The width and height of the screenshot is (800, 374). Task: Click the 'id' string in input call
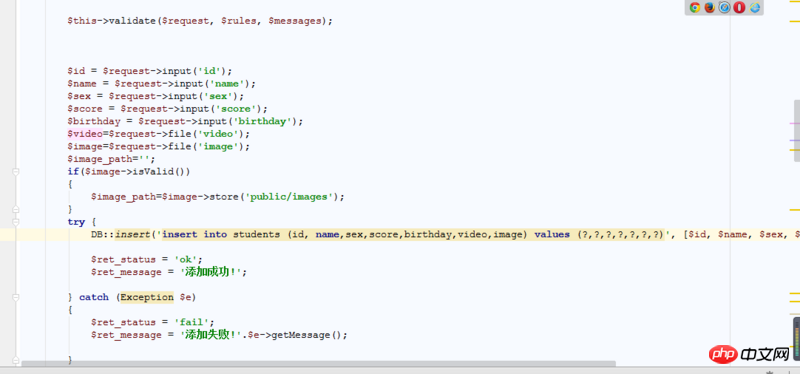(211, 71)
